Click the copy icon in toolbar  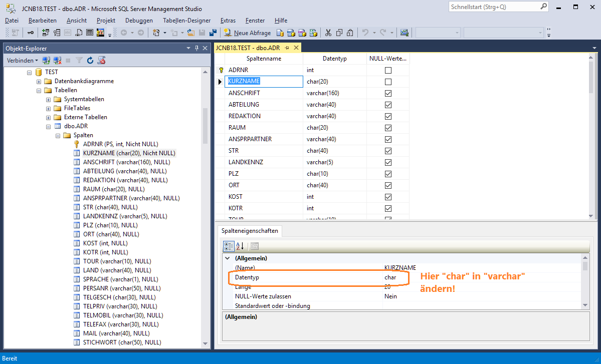[x=339, y=33]
